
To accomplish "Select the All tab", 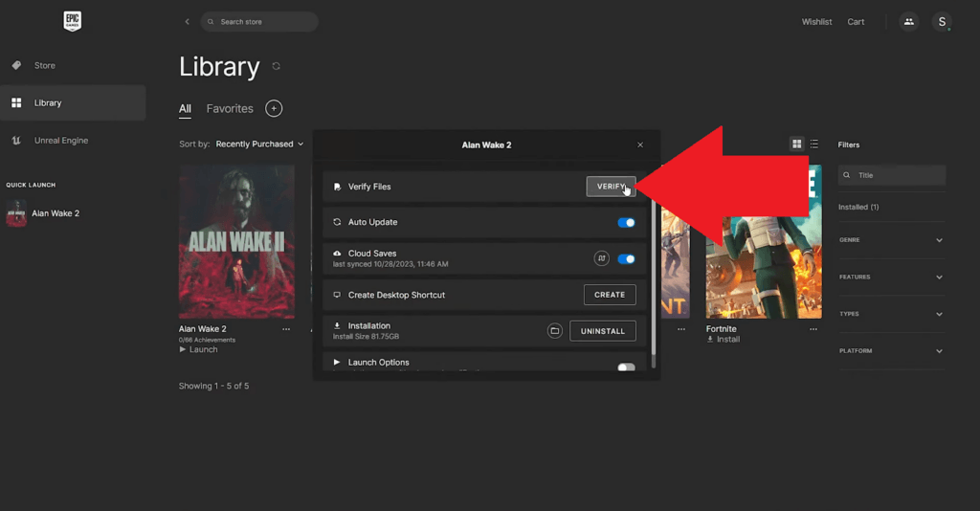I will pyautogui.click(x=185, y=109).
